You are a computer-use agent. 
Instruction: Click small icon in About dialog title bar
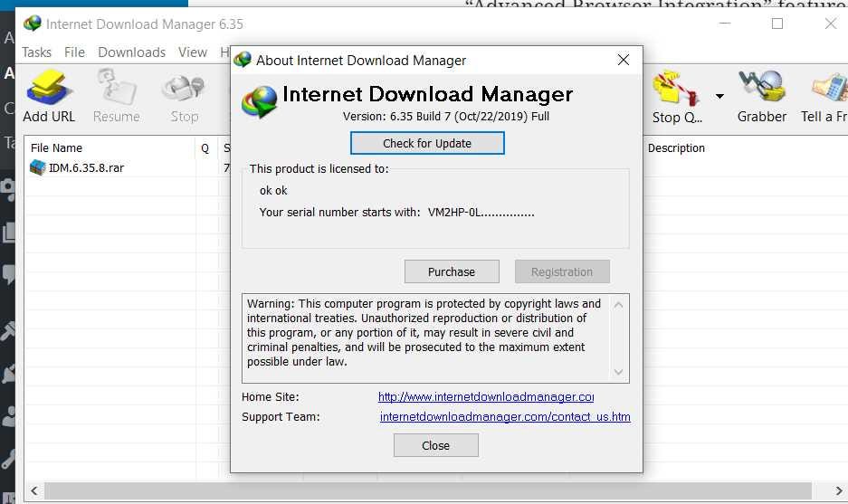243,60
